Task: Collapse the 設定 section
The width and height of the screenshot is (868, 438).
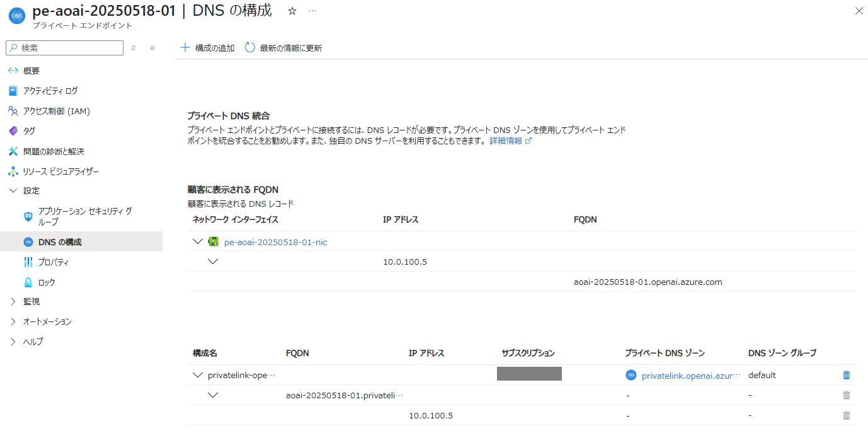Action: pos(13,190)
